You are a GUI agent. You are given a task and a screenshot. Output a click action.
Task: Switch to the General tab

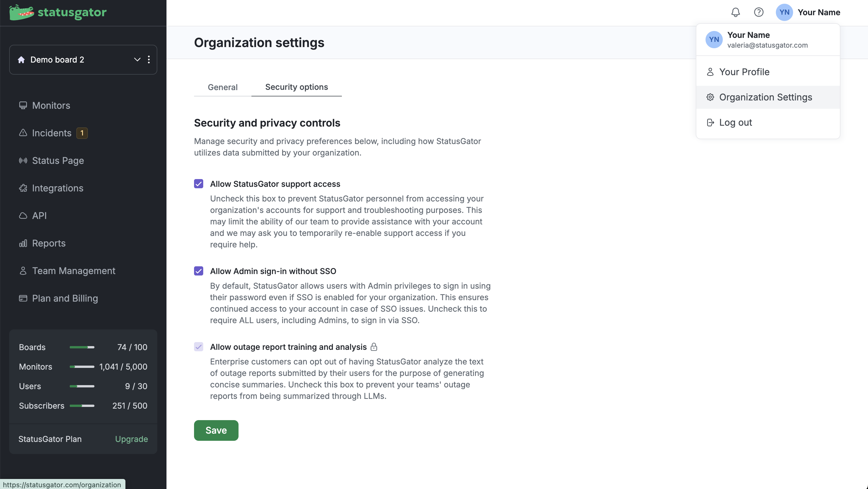coord(222,87)
